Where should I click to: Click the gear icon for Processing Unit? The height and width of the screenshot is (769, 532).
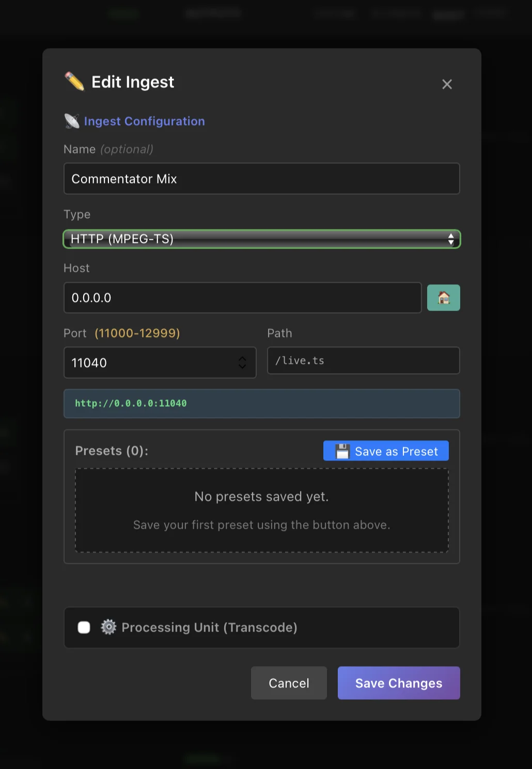(x=108, y=627)
